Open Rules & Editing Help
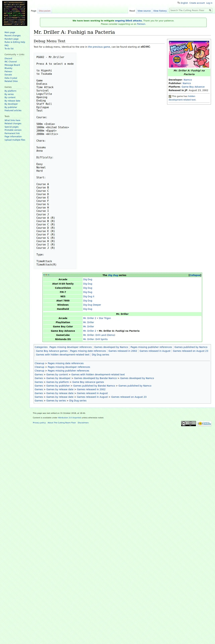The width and height of the screenshot is (215, 644). click(15, 42)
